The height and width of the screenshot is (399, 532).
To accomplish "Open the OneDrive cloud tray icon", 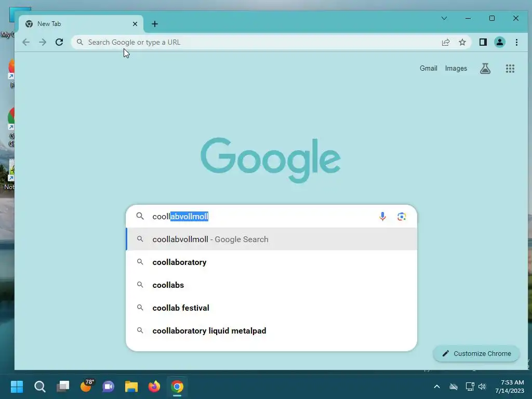I will 453,387.
